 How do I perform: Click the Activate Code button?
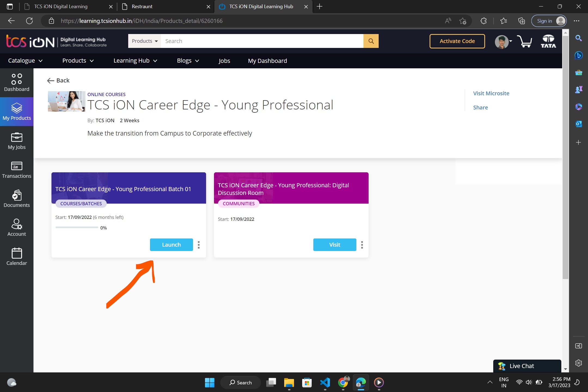(457, 41)
